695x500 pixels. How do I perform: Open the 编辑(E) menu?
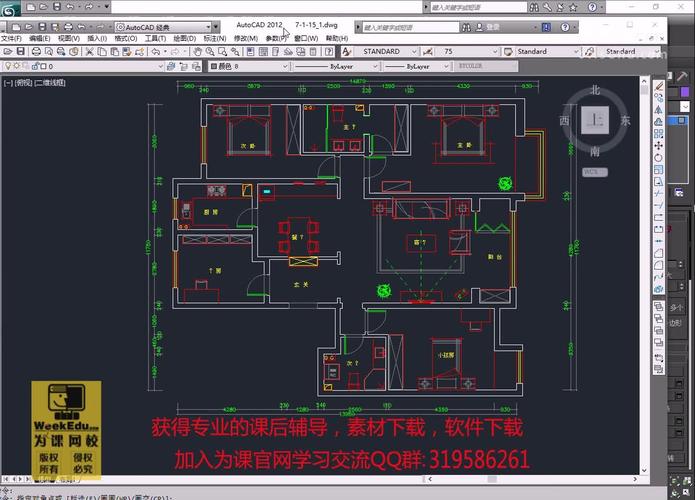coord(39,39)
